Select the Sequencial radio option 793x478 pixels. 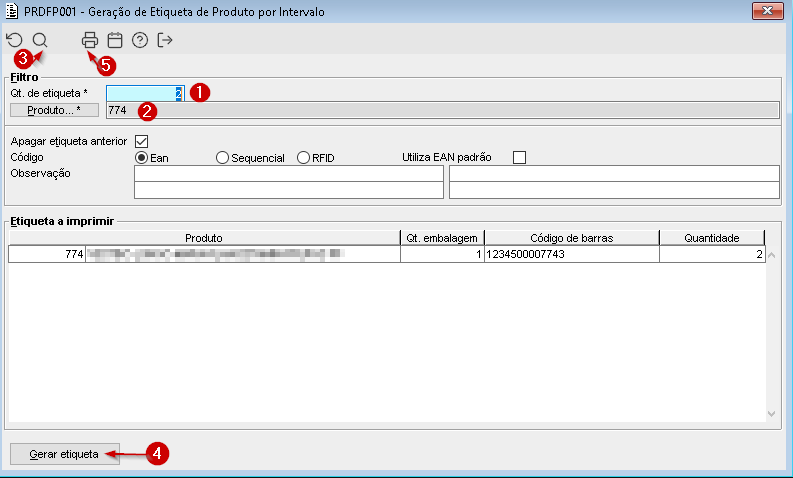[222, 158]
